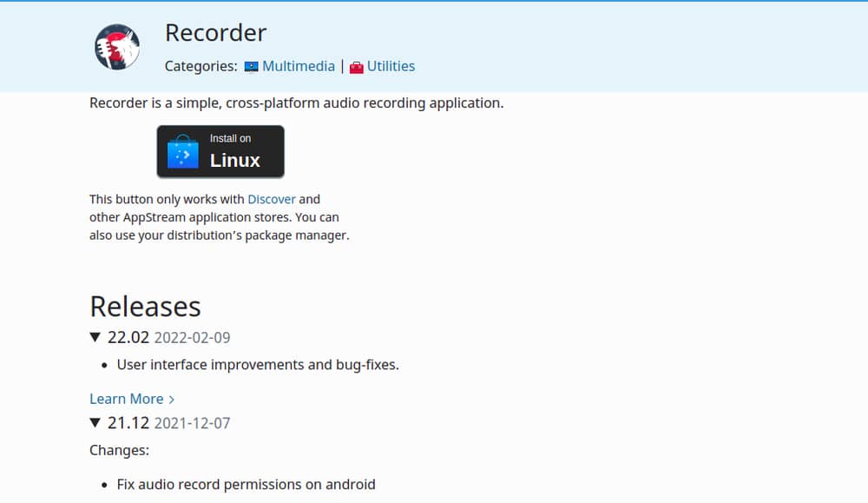Click the chevron next to Learn More

[x=171, y=400]
